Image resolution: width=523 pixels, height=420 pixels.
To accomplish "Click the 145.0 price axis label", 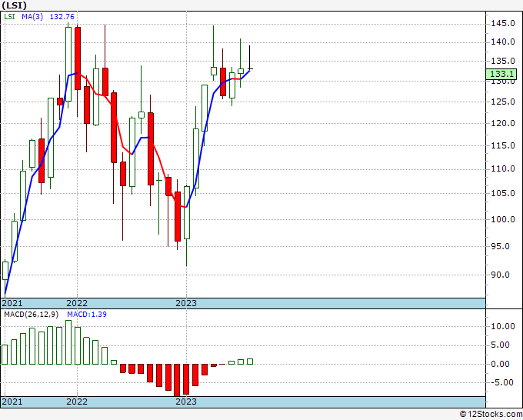I will click(503, 23).
